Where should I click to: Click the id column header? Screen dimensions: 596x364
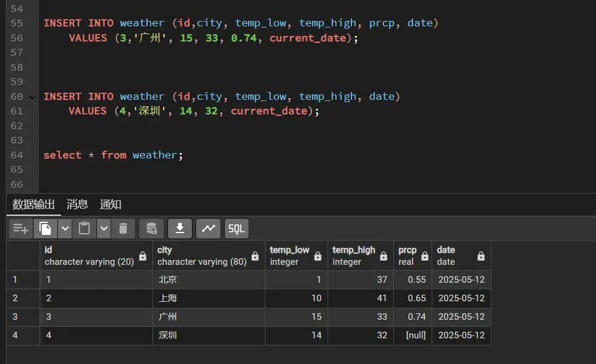(x=96, y=256)
